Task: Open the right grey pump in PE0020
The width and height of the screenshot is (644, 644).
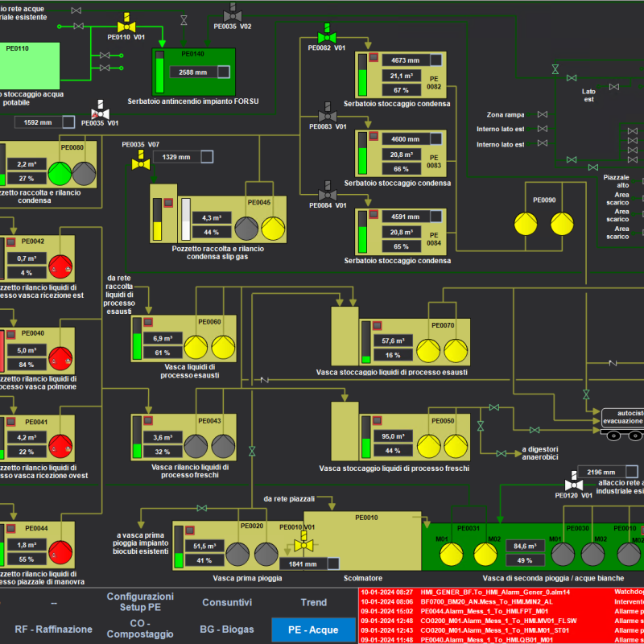Action: coord(266,554)
